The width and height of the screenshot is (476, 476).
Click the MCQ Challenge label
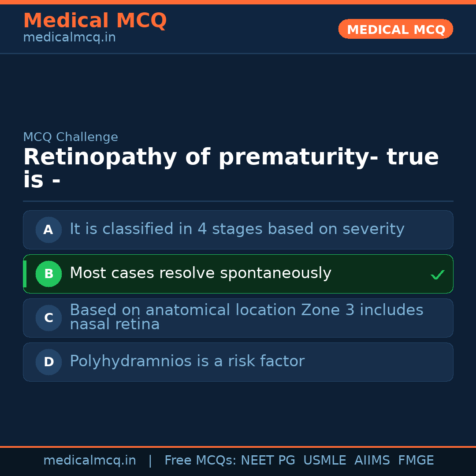71,137
